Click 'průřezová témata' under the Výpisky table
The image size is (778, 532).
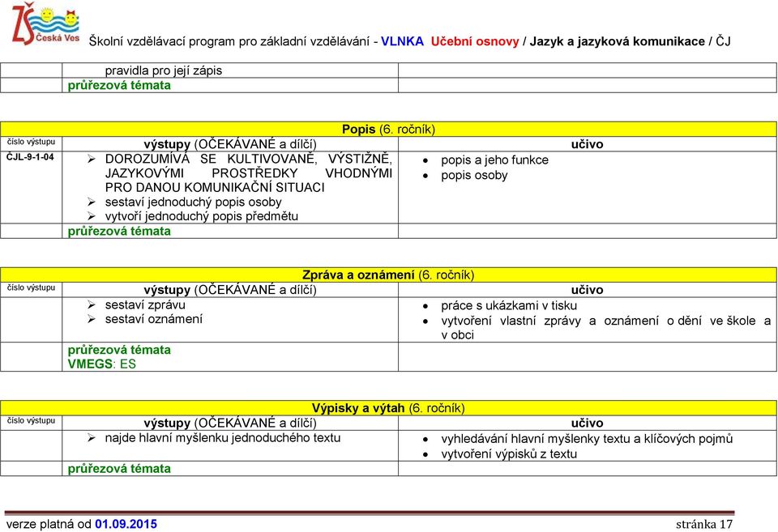pos(119,469)
